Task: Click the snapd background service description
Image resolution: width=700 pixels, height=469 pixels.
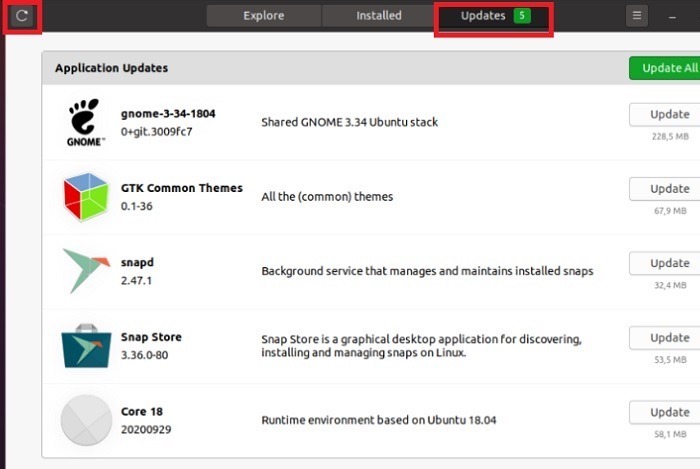Action: pyautogui.click(x=427, y=271)
